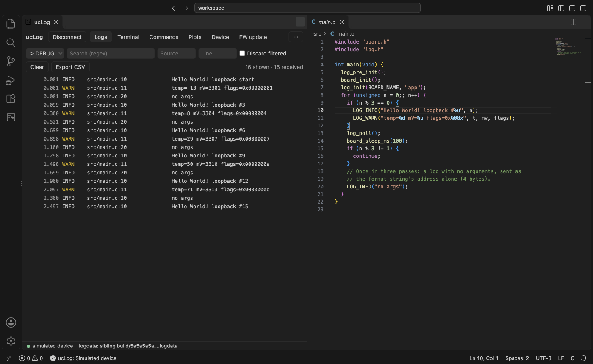Open the Device tab

220,37
